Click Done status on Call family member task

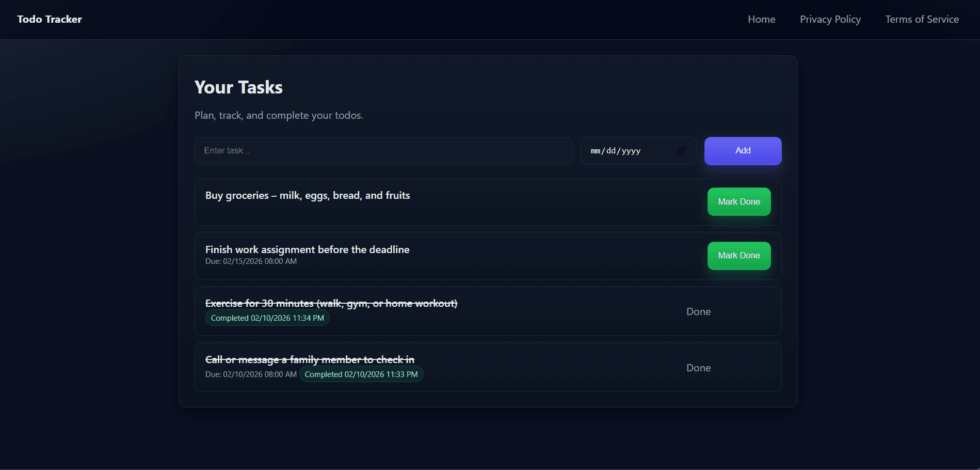tap(698, 368)
